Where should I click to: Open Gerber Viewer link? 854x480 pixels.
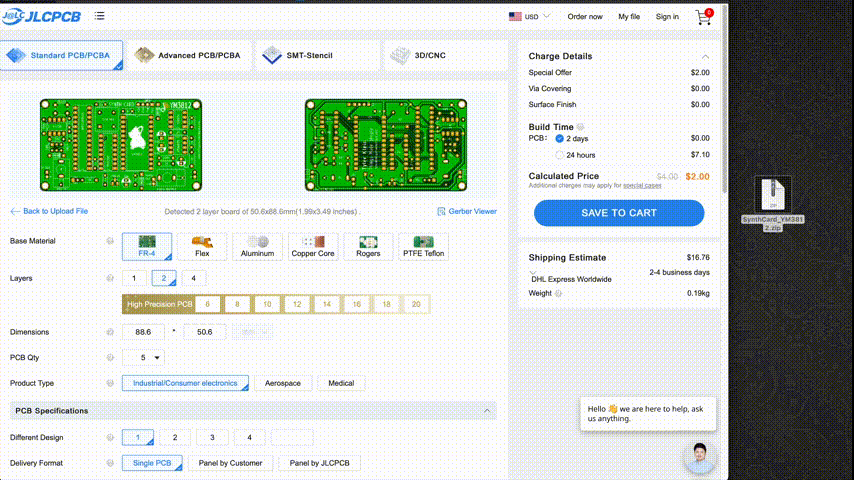472,211
